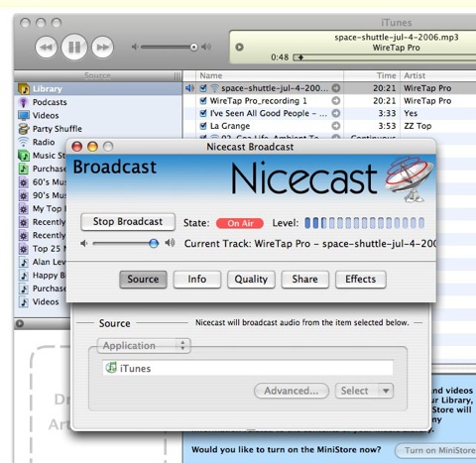Click Turn on MiniStore button
Screen dimensions: 476x463
point(435,450)
